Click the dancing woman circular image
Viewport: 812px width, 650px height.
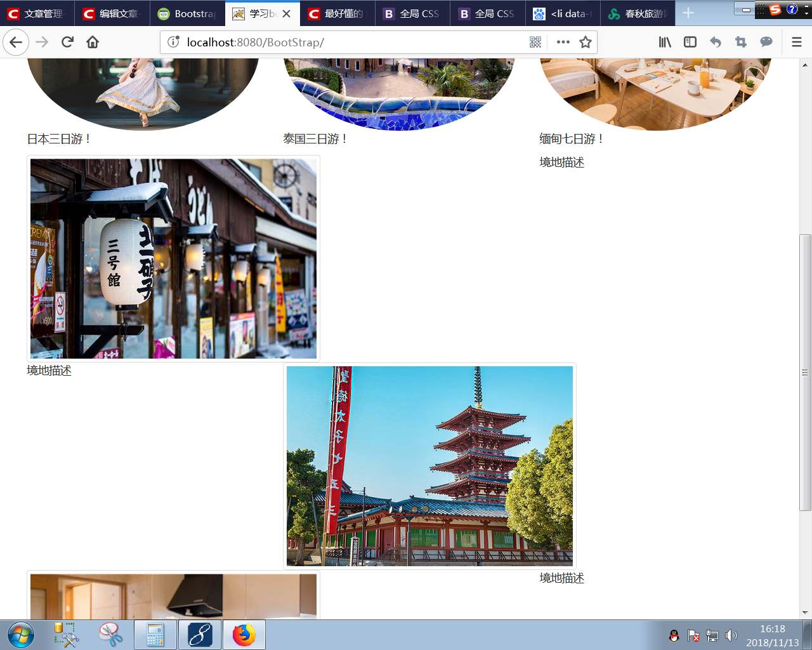coord(143,94)
